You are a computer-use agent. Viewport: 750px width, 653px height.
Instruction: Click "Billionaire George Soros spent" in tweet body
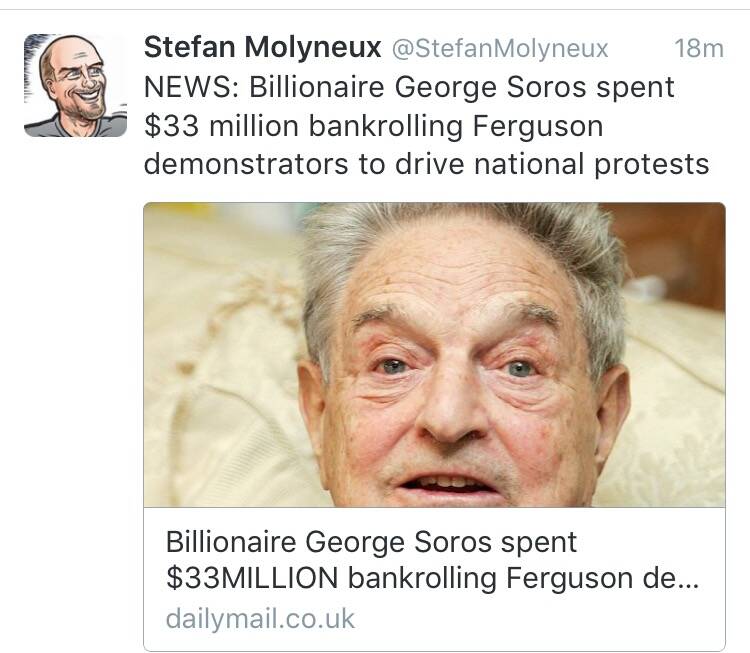coord(462,87)
